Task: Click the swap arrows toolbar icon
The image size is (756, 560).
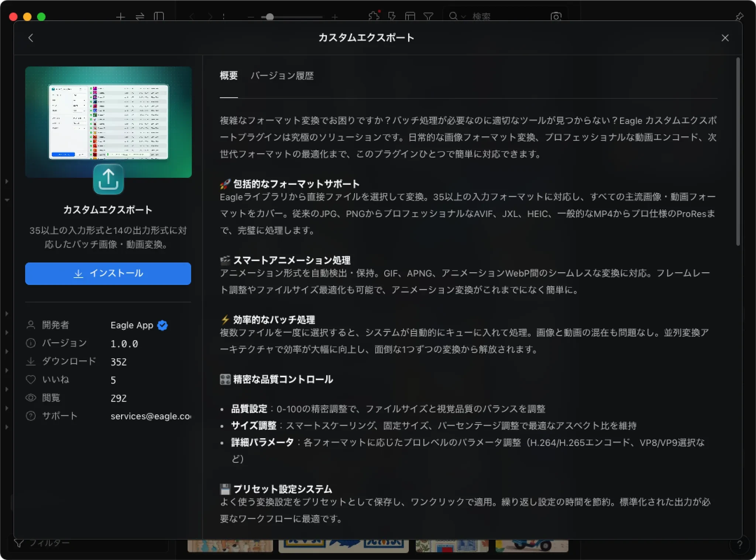Action: (140, 17)
